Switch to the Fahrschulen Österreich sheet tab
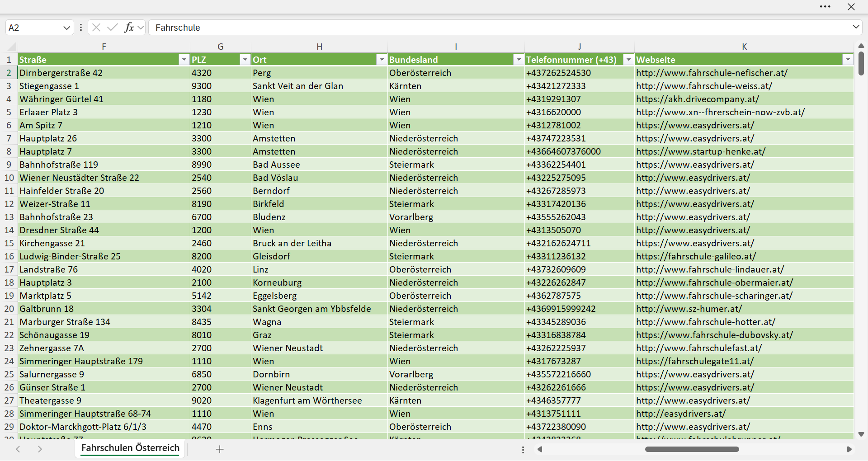868x461 pixels. [x=130, y=448]
